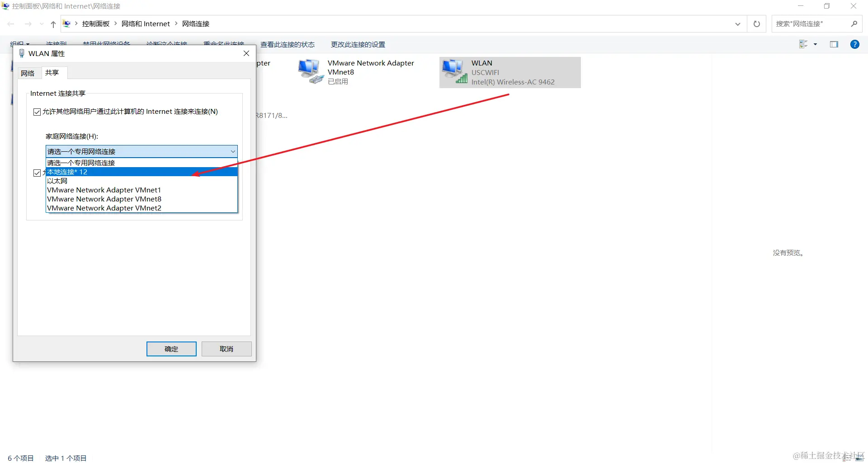Image resolution: width=868 pixels, height=463 pixels.
Task: Pick VMware Network Adapter VMnet8 list option
Action: [x=142, y=199]
